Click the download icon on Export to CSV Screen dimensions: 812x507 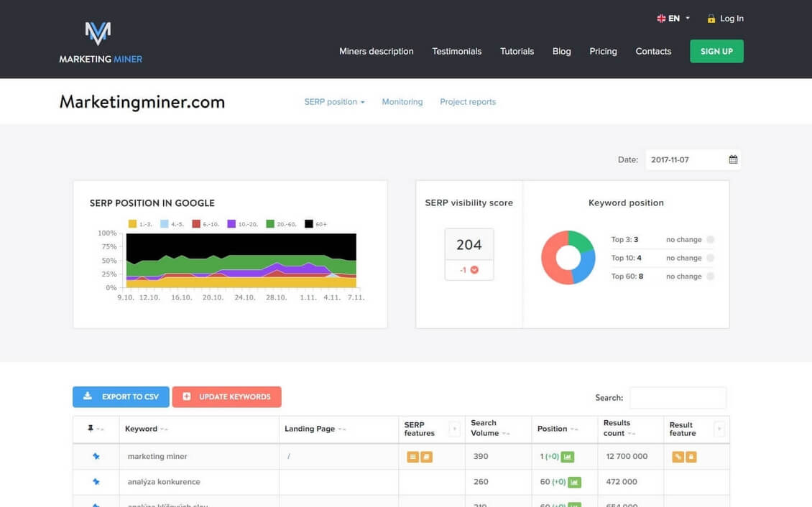click(x=88, y=396)
